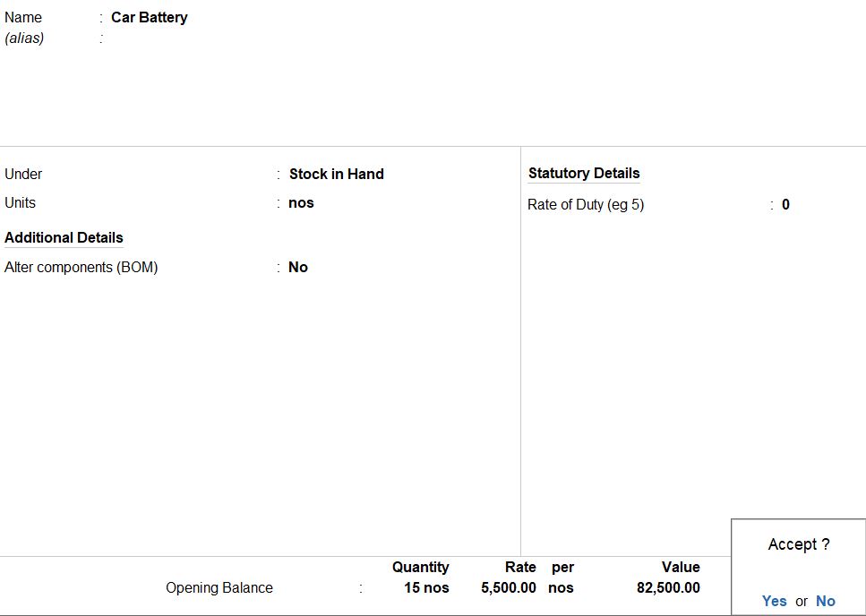
Task: Confirm with Yes in the Accept prompt
Action: coord(774,602)
